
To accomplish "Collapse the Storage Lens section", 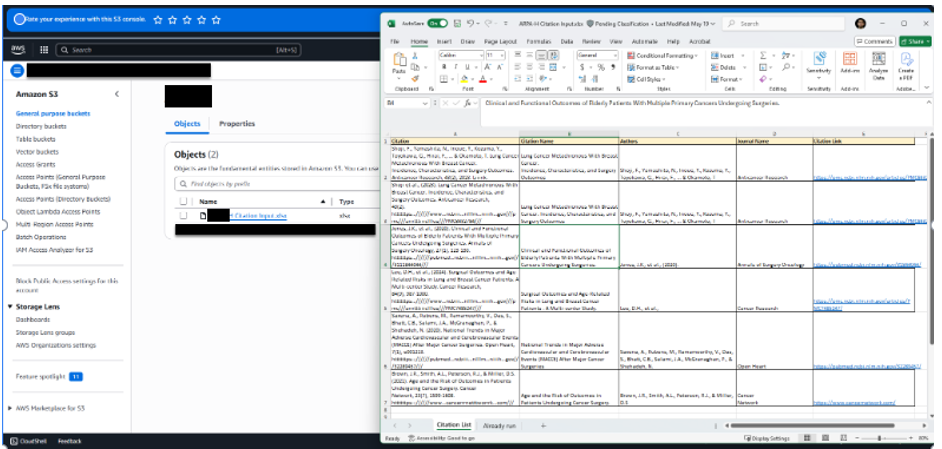I will [10, 307].
